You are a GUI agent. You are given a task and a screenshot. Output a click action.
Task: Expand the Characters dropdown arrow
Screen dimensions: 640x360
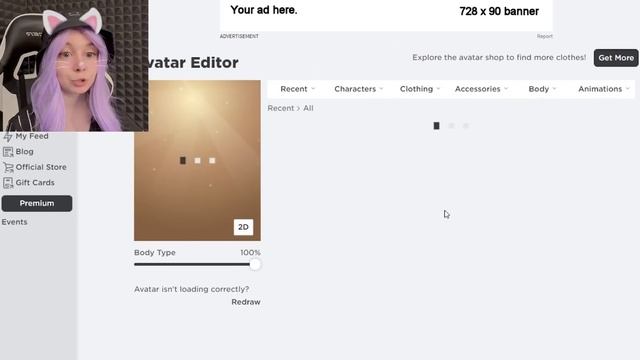point(381,89)
